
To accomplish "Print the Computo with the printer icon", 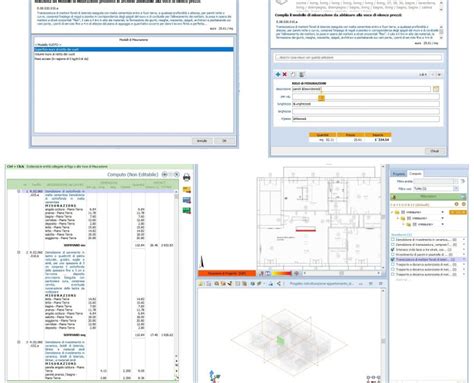I will [x=187, y=177].
